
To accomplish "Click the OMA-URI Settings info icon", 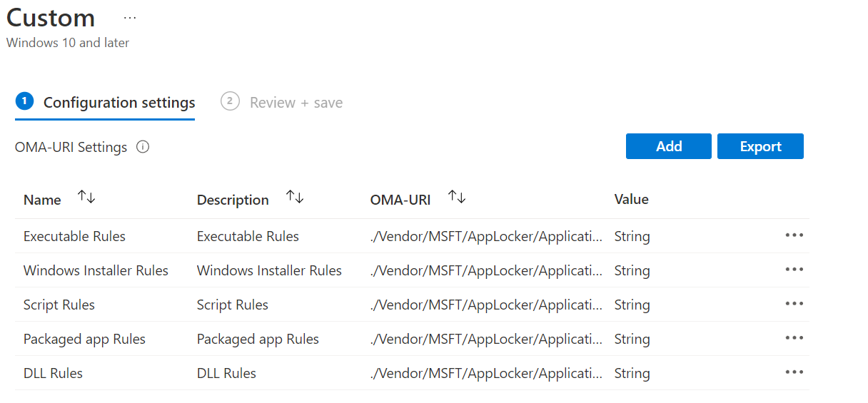I will (x=143, y=148).
